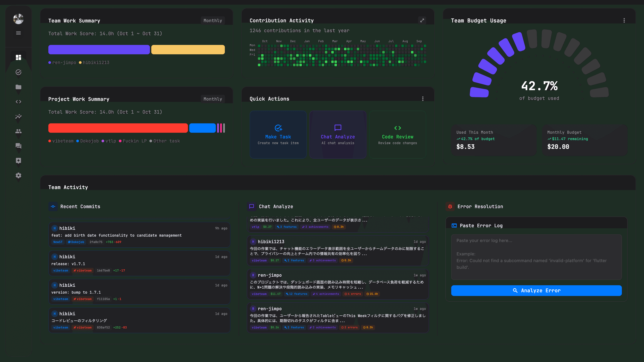The height and width of the screenshot is (362, 644).
Task: Select the tasks checkmark icon in the sidebar
Action: pos(18,72)
